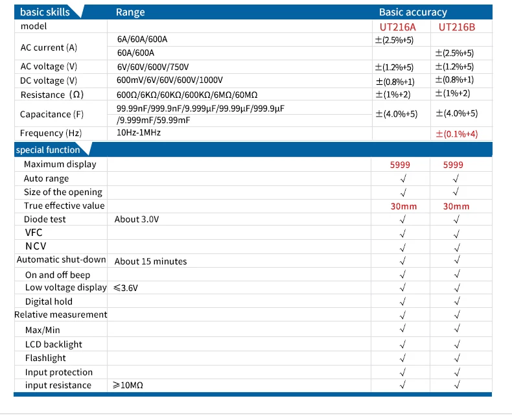Click UT216A capacitance accuracy ±(4.0%+5)
Image resolution: width=512 pixels, height=420 pixels.
[397, 114]
